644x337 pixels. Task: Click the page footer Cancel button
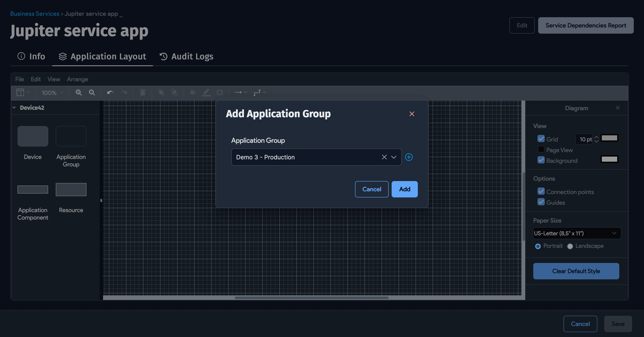coord(580,324)
